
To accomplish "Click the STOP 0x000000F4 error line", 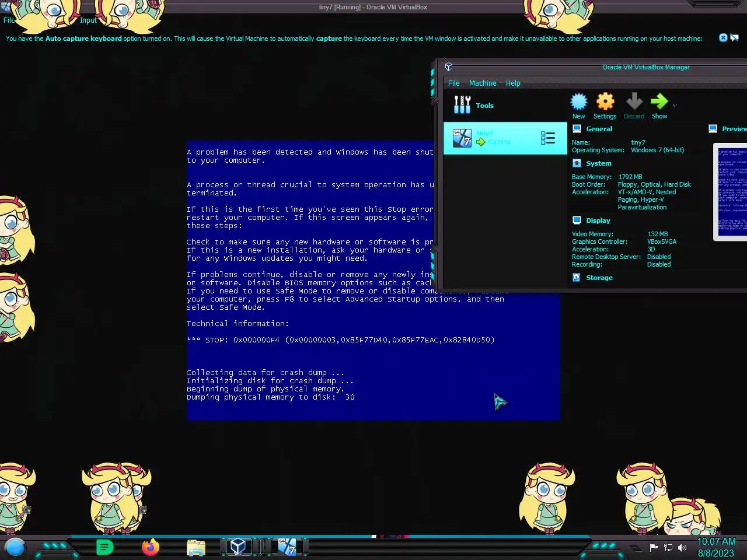I will [x=340, y=340].
